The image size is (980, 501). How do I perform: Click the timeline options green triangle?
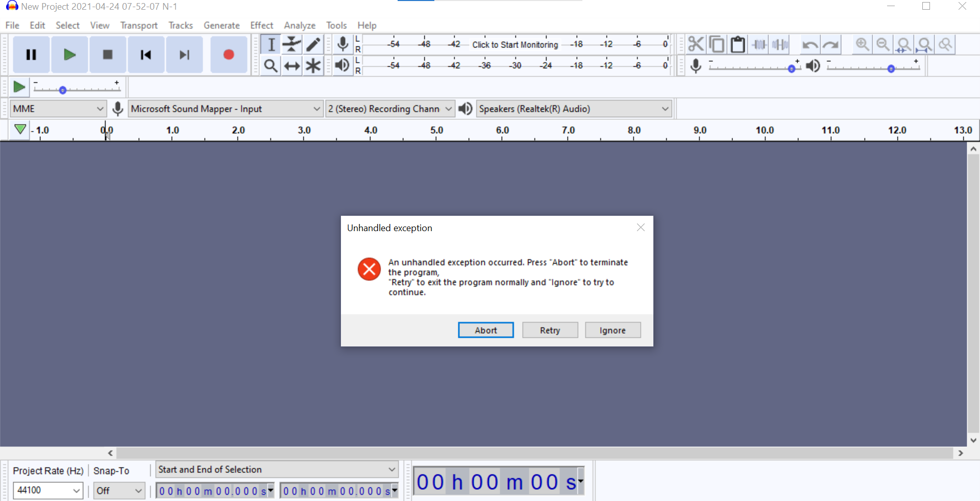click(x=20, y=130)
